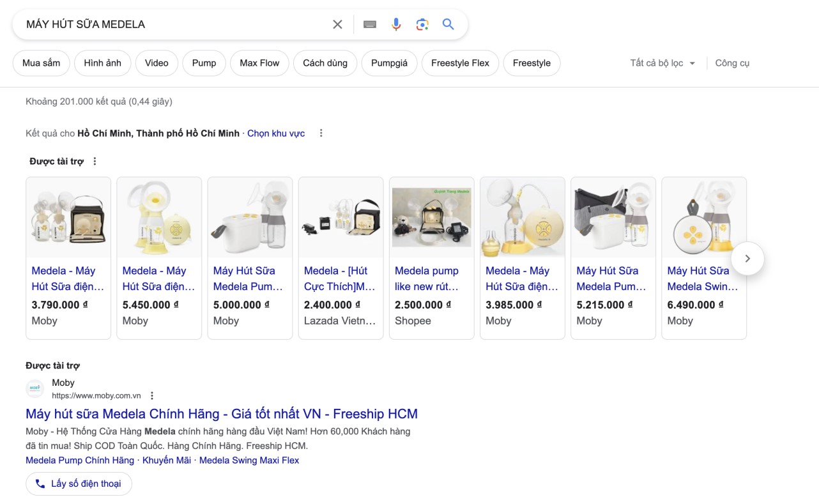This screenshot has width=819, height=504.
Task: Click the Lấy số điện thoại button
Action: tap(79, 484)
